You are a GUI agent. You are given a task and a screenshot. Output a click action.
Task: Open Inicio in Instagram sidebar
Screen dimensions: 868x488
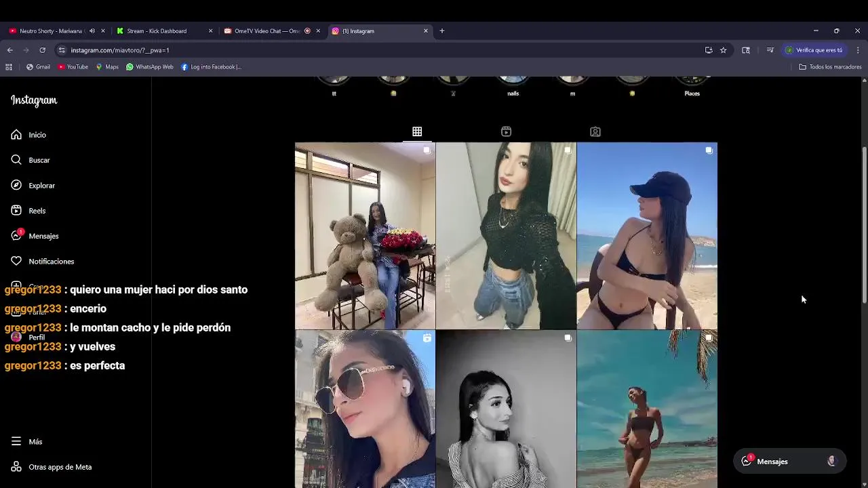(x=28, y=135)
